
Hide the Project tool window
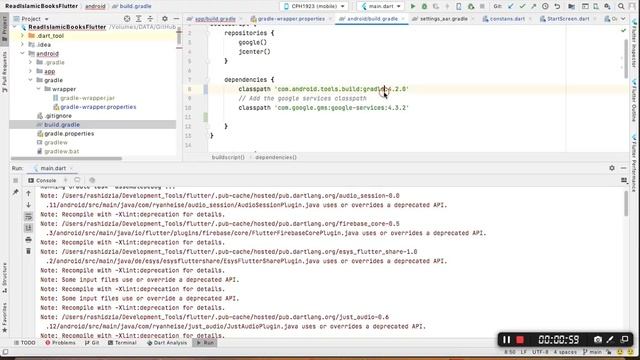176,19
